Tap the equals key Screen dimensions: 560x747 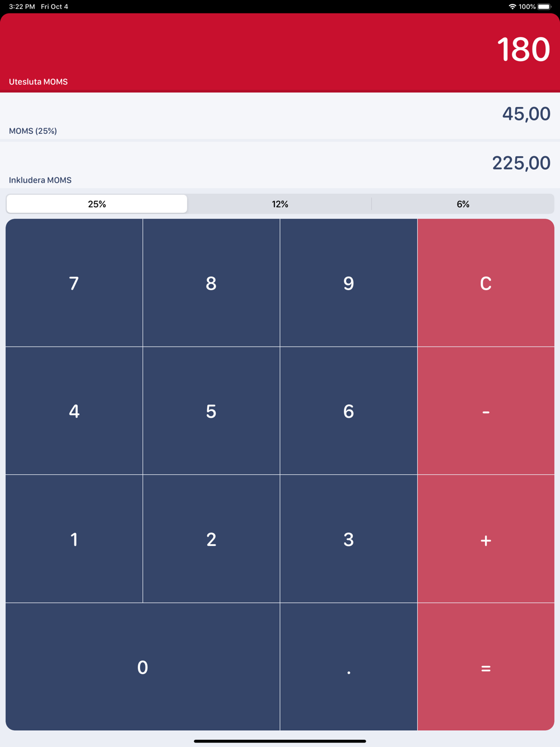point(486,667)
